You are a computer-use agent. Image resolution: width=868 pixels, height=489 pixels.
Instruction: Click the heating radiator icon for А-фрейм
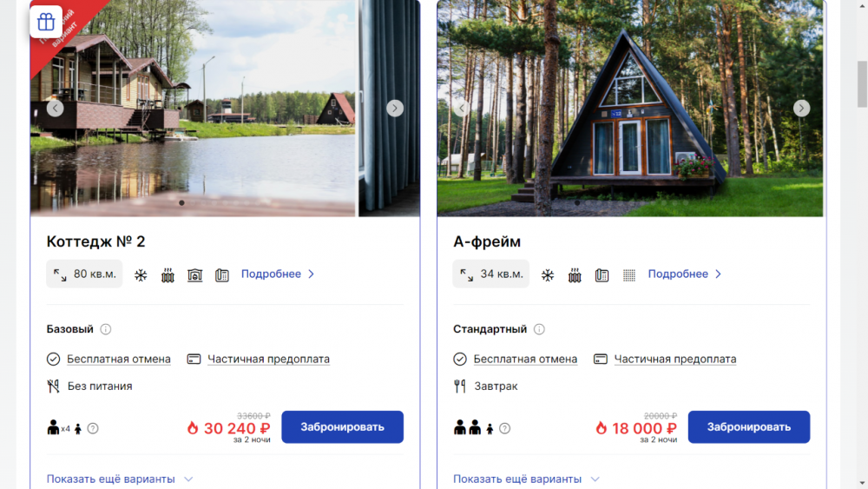575,274
